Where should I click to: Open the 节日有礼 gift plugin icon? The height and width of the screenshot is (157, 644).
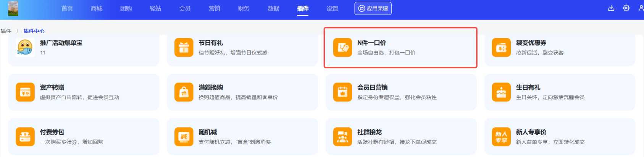coord(184,47)
